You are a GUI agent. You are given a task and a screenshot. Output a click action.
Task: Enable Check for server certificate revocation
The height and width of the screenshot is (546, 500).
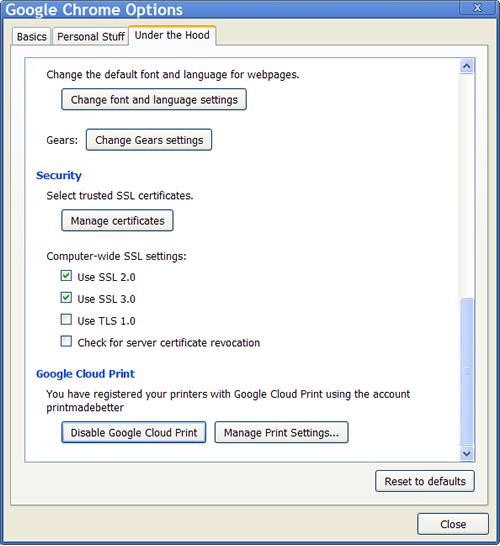[66, 341]
